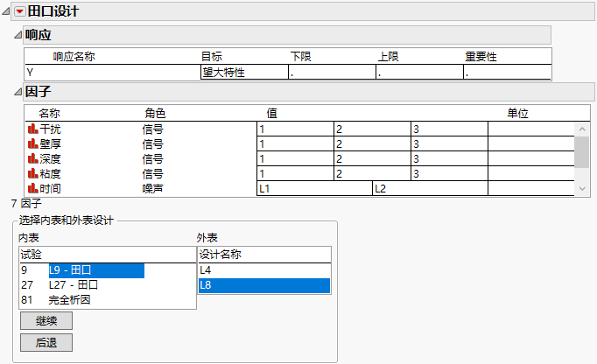Click the 粘度 factor bar-chart icon
This screenshot has width=597, height=364.
[32, 173]
